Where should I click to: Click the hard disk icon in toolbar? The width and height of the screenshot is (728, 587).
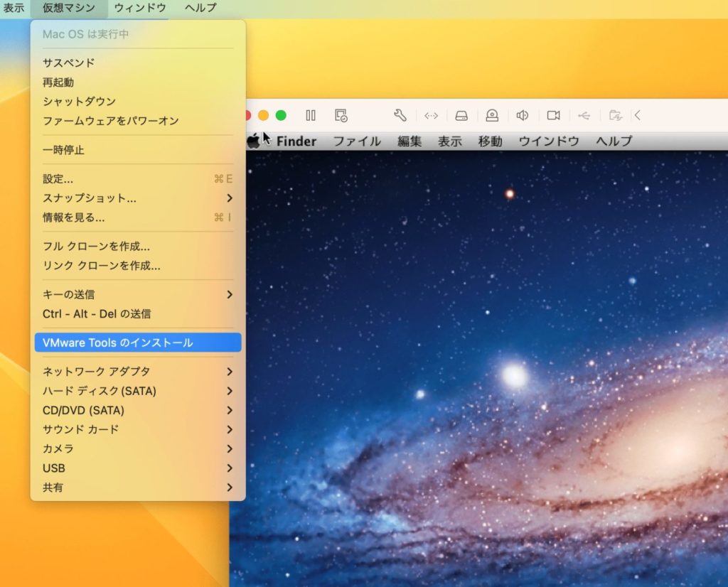(x=461, y=116)
